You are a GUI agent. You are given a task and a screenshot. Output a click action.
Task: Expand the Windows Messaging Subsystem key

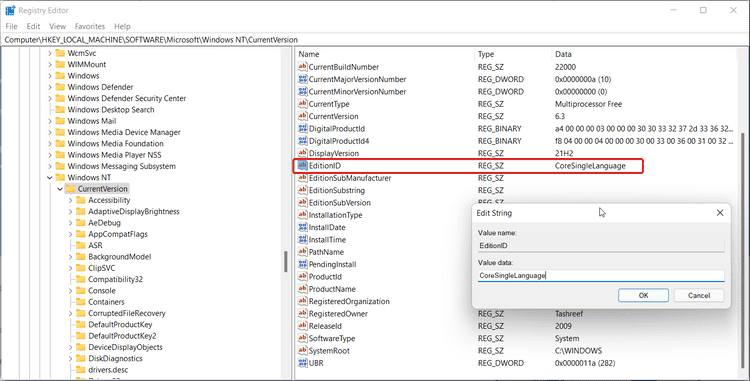(50, 166)
